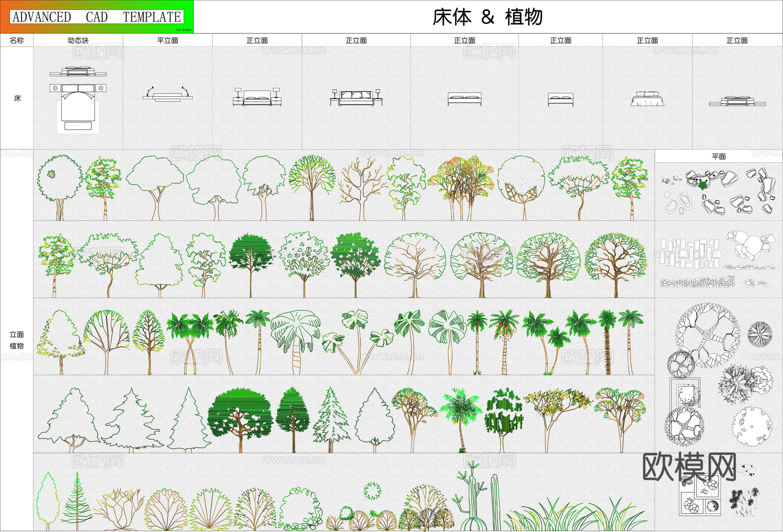Image resolution: width=783 pixels, height=532 pixels.
Task: Click the dark green round canopy tree block
Action: 249,257
